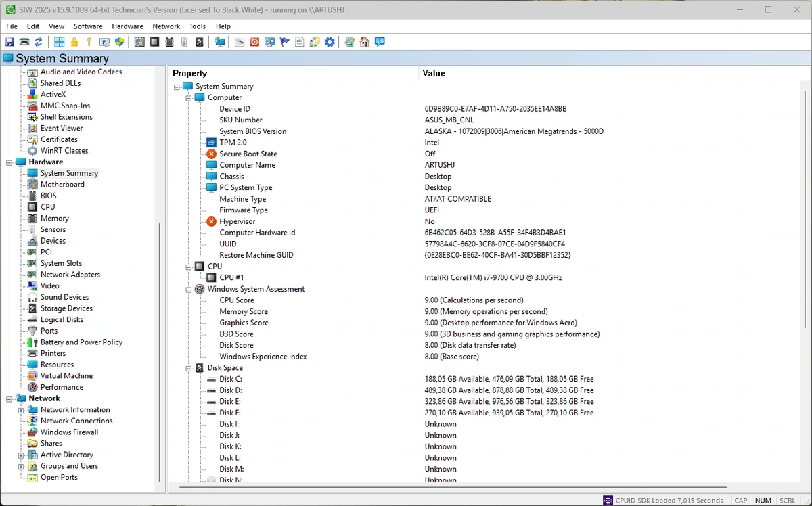Image resolution: width=812 pixels, height=506 pixels.
Task: Click the Print icon in toolbar
Action: click(24, 42)
